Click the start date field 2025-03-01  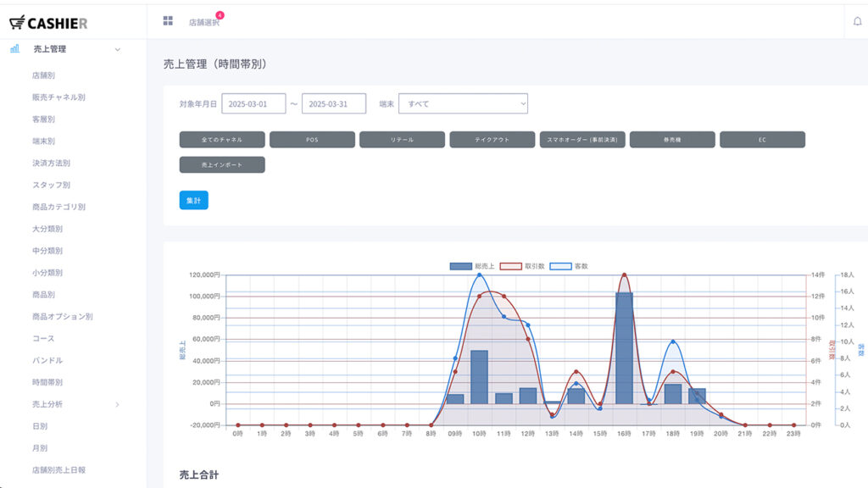[x=253, y=103]
